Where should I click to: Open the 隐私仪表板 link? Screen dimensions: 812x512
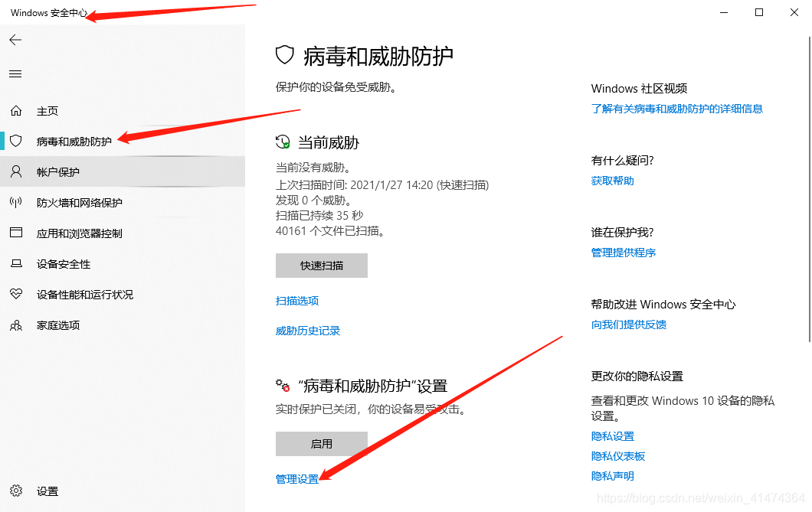click(x=618, y=455)
